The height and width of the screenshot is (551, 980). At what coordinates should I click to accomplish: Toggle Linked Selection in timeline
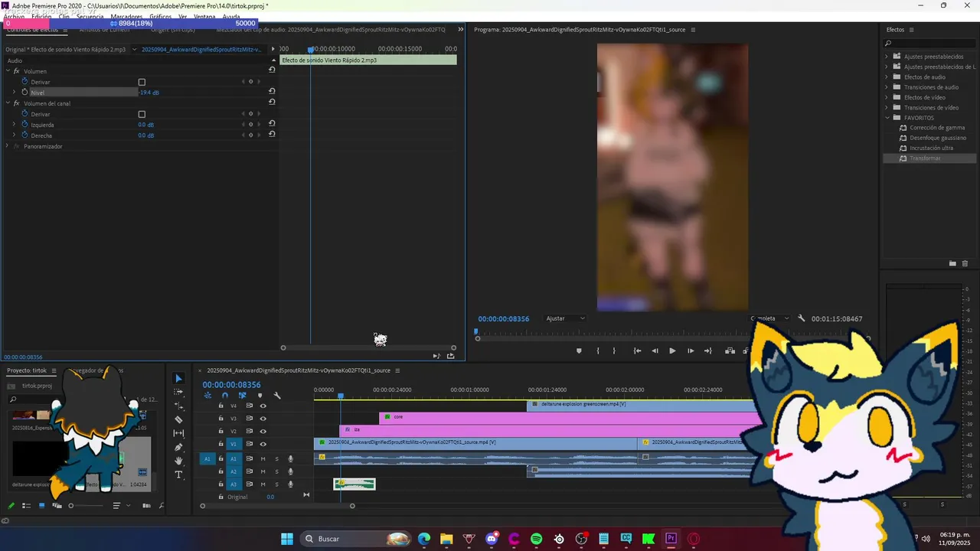[x=243, y=396]
